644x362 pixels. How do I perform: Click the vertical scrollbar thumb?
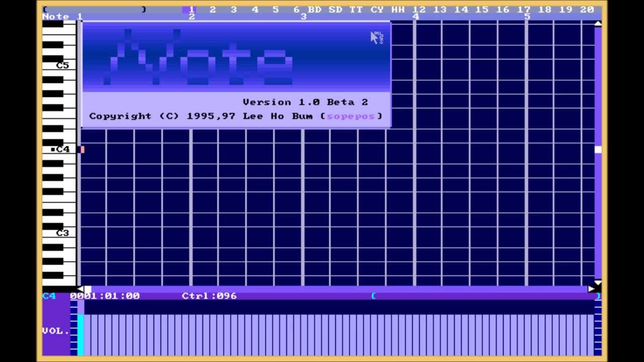598,149
